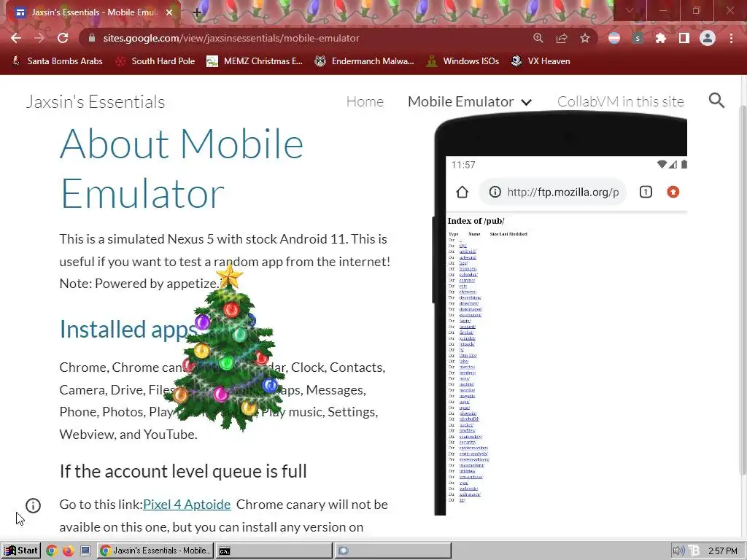The height and width of the screenshot is (560, 747).
Task: Open the Windows Start menu
Action: [x=21, y=551]
